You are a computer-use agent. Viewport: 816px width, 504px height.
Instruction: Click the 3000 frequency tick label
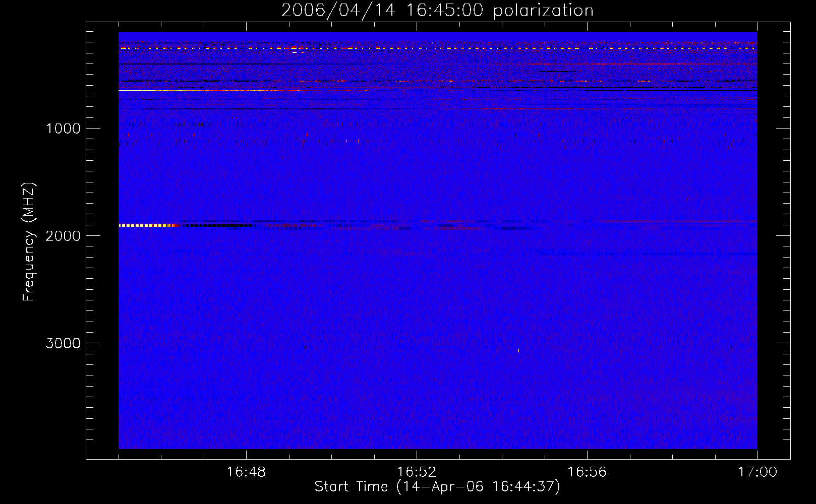63,343
